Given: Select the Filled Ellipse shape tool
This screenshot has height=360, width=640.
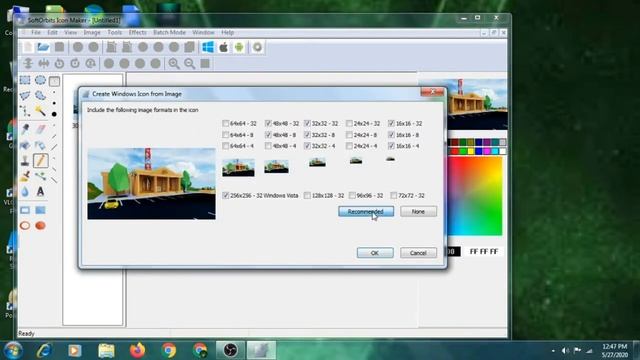Looking at the screenshot, I should (x=40, y=226).
